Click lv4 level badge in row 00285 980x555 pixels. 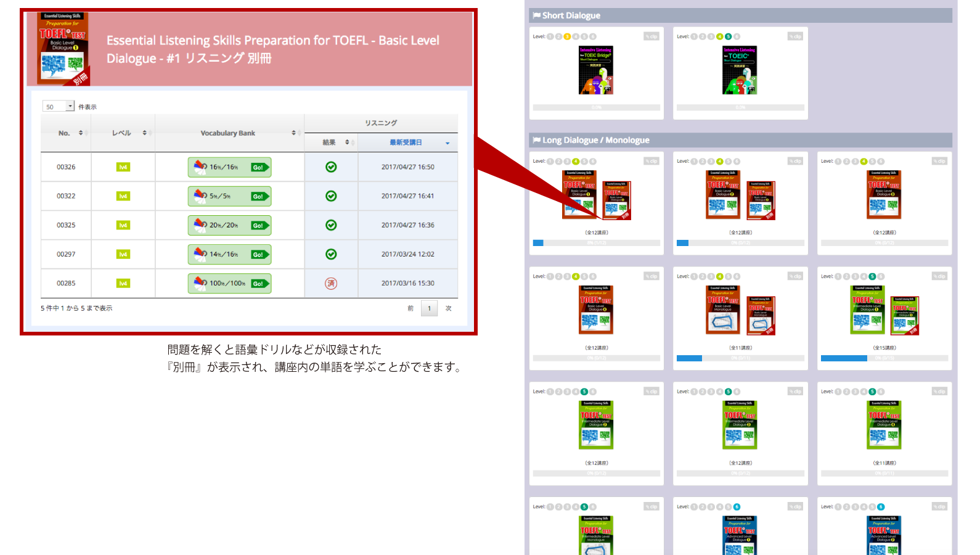(x=123, y=284)
